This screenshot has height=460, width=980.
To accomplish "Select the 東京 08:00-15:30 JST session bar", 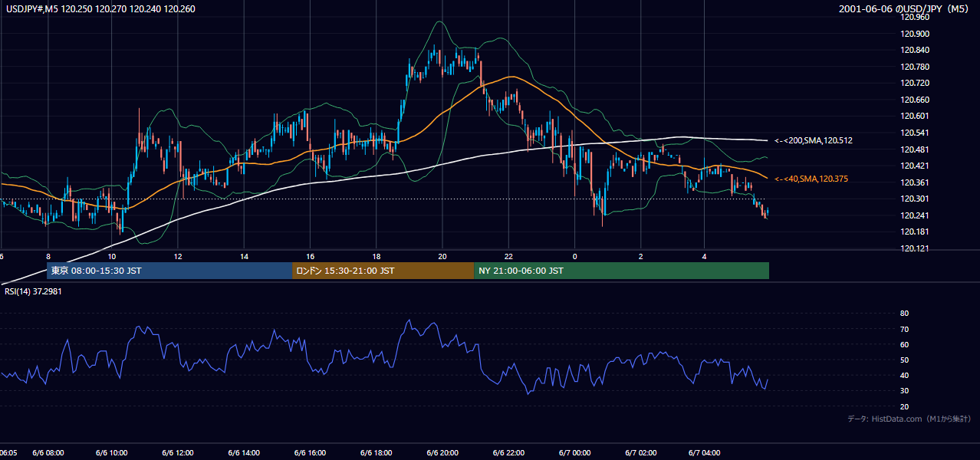I will (169, 271).
